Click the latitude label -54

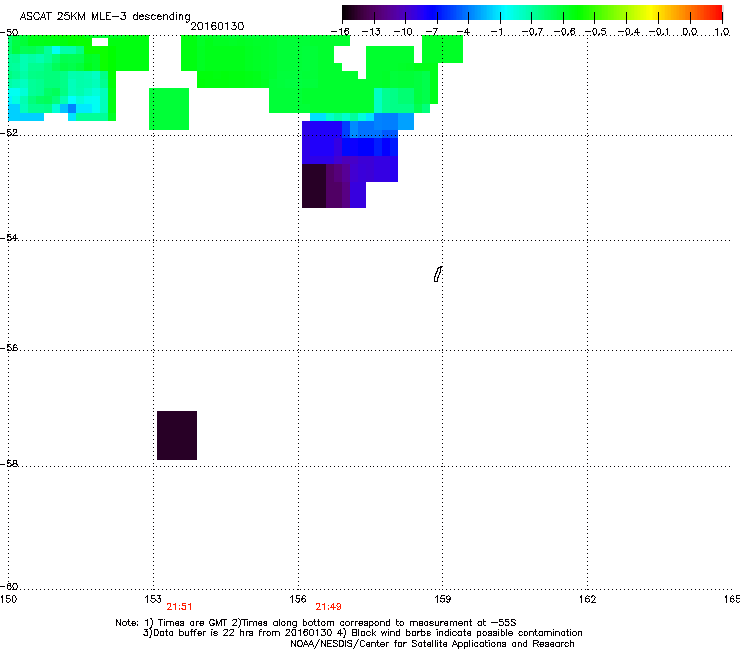click(9, 238)
